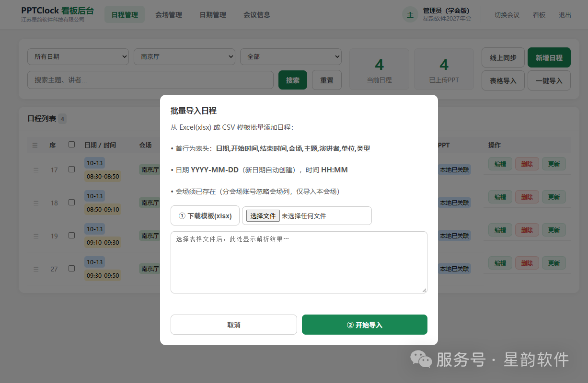
Task: Click the 下载模板(xlsx) button
Action: click(x=205, y=216)
